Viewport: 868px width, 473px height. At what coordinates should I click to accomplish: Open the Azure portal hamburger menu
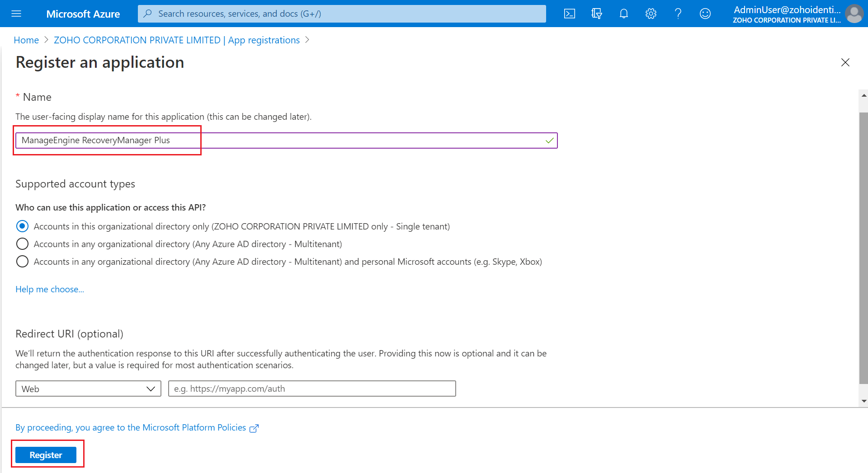(16, 14)
